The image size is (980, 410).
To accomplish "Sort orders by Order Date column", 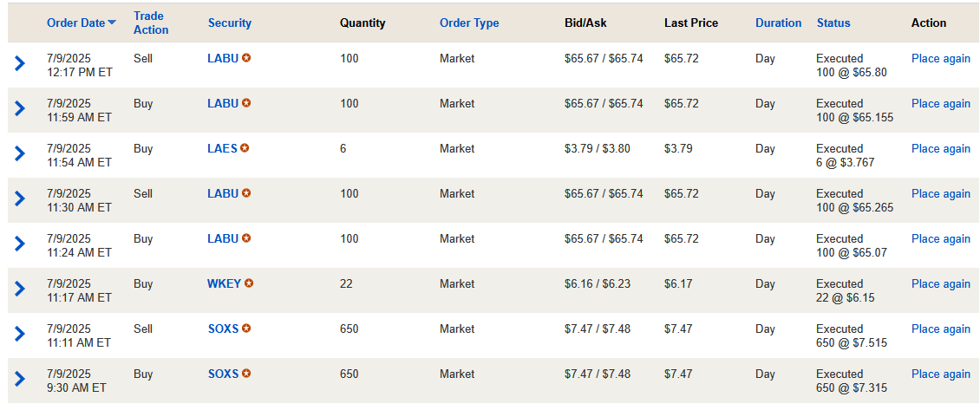I will click(x=76, y=23).
